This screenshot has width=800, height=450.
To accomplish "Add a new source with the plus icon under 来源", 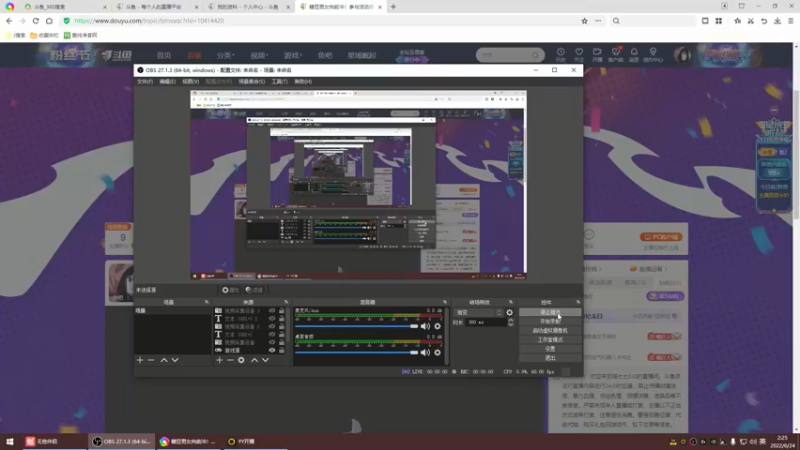I will tap(219, 360).
